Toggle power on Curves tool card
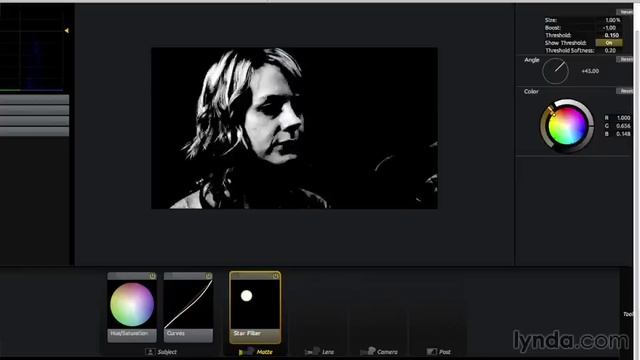The width and height of the screenshot is (640, 360). click(209, 276)
